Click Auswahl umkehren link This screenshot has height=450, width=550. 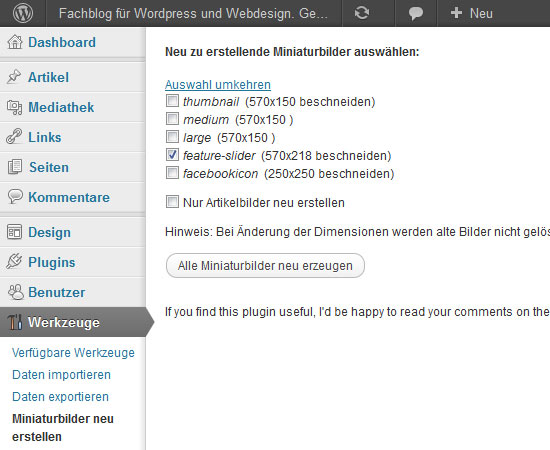pos(218,85)
